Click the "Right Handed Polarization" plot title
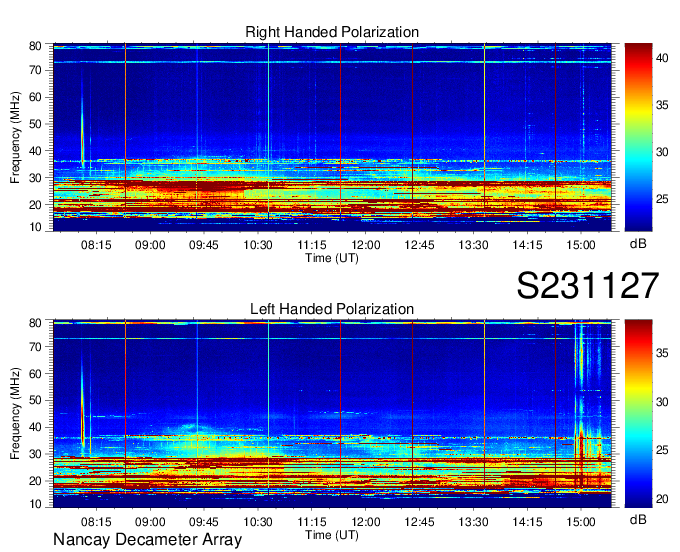 332,32
